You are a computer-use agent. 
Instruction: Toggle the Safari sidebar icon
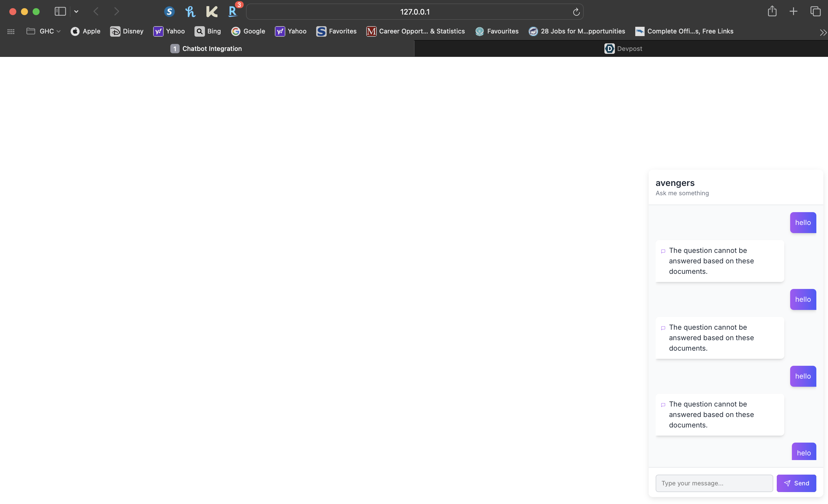60,11
